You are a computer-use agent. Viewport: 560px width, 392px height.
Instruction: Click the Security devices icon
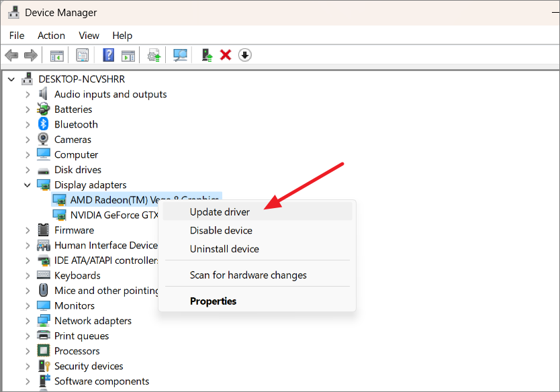pos(44,366)
